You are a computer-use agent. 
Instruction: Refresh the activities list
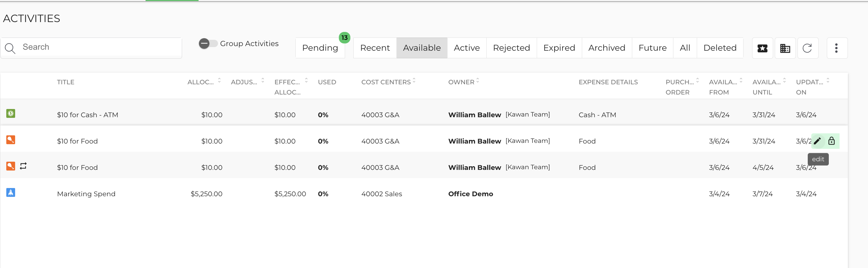point(807,48)
